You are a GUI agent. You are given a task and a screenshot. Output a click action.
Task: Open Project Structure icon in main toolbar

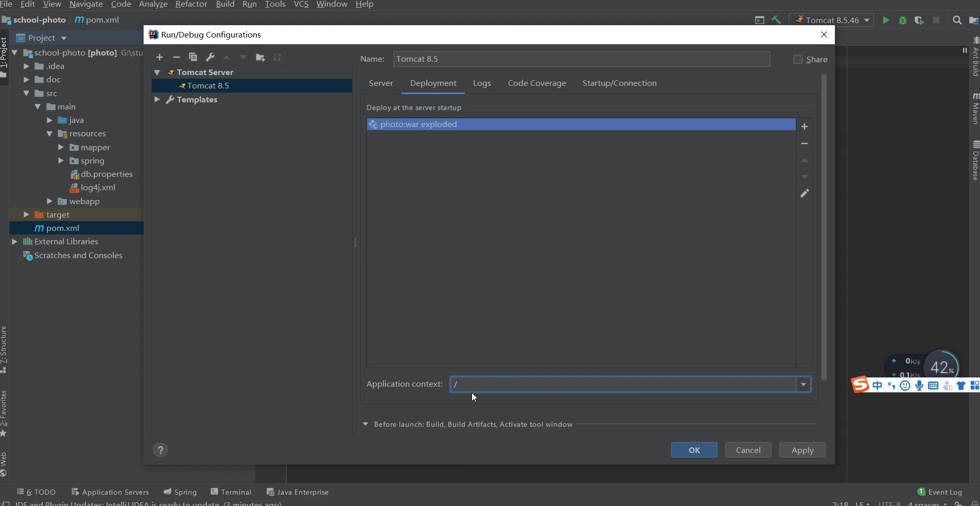tap(974, 20)
